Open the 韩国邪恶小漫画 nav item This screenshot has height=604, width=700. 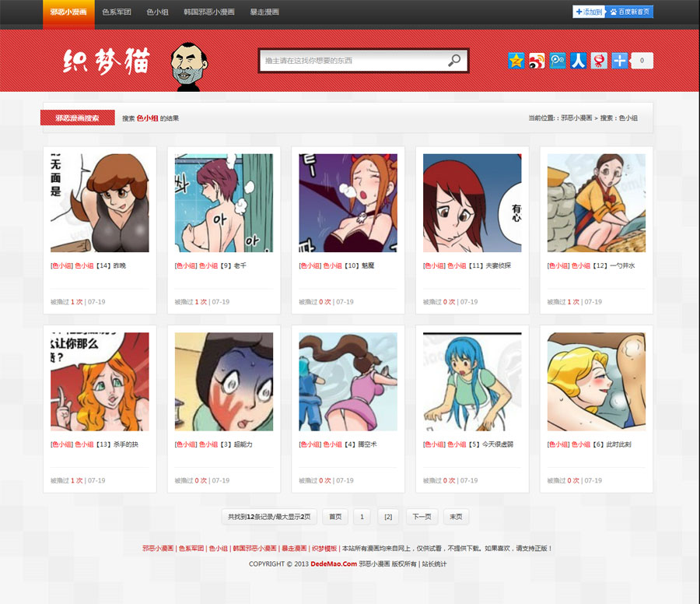pos(209,12)
